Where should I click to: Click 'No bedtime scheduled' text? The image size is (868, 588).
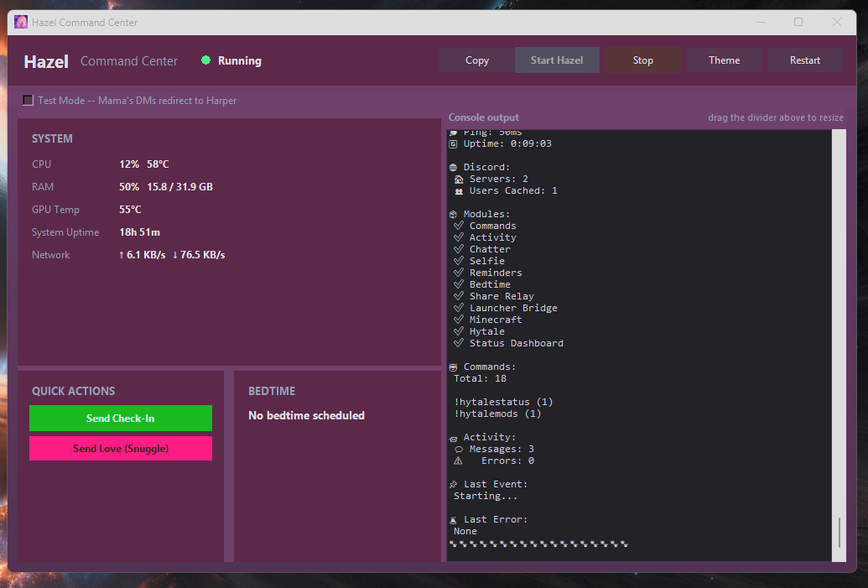(306, 415)
